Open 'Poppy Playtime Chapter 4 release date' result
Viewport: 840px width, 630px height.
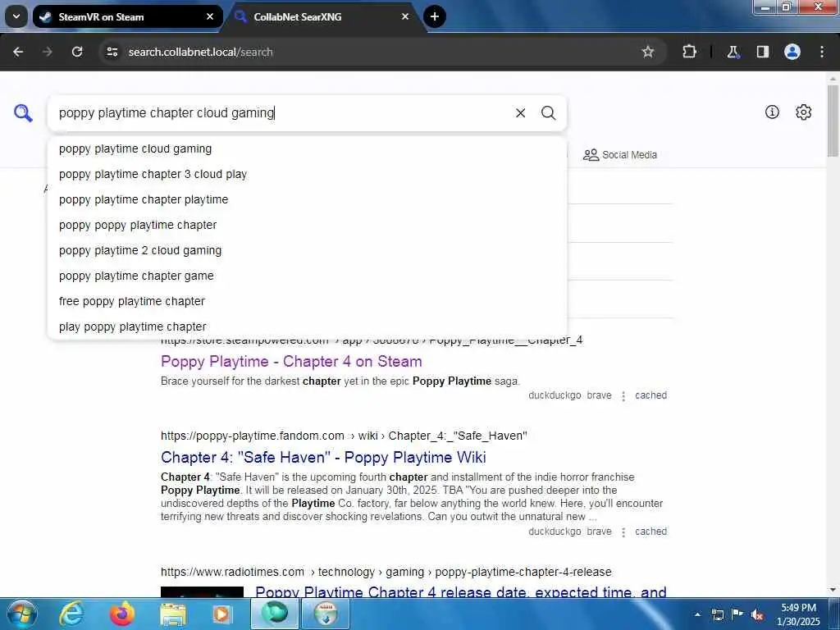coord(461,591)
